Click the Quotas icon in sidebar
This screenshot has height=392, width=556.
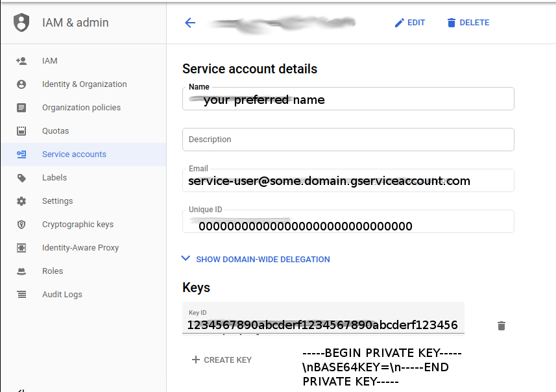[21, 131]
